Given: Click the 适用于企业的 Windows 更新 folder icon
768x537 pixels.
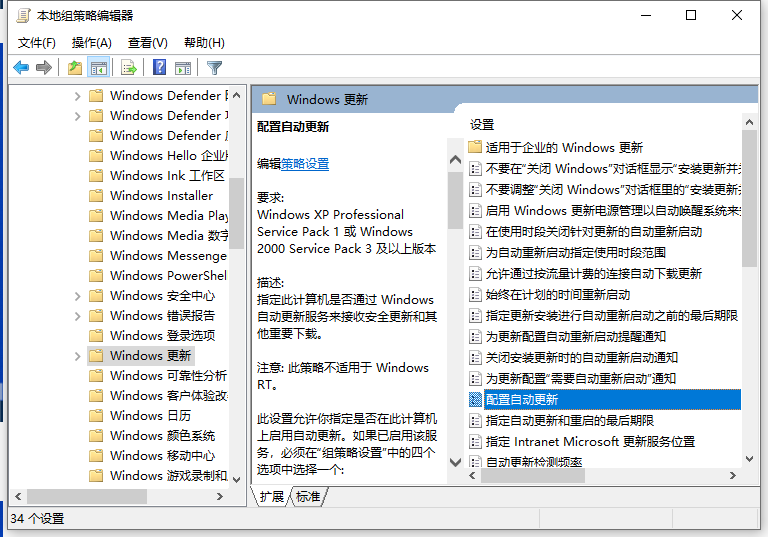Looking at the screenshot, I should pos(475,147).
